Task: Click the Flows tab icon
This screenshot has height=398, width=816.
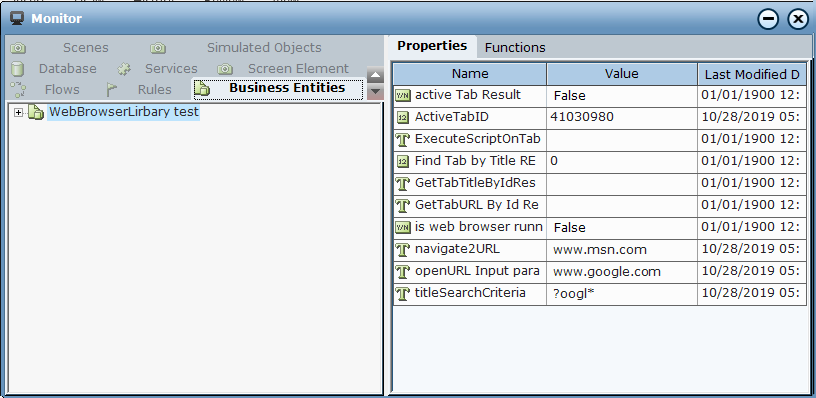Action: pyautogui.click(x=18, y=89)
